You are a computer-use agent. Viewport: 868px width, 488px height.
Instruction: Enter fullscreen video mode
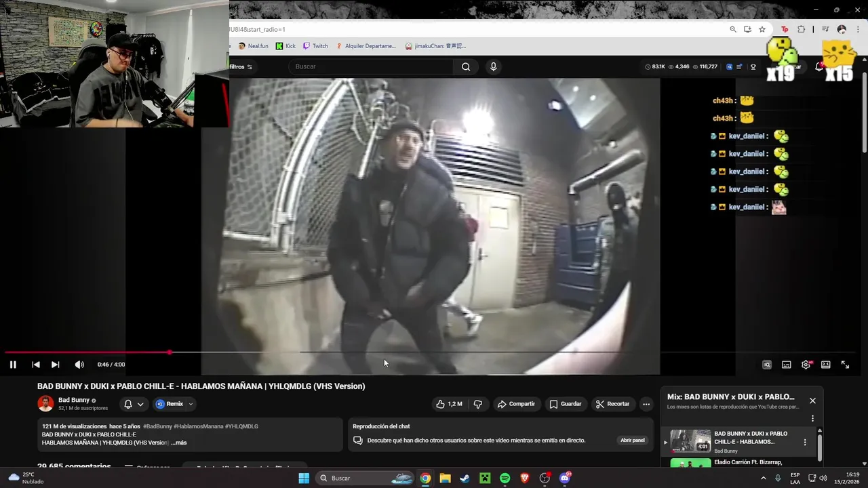point(845,365)
